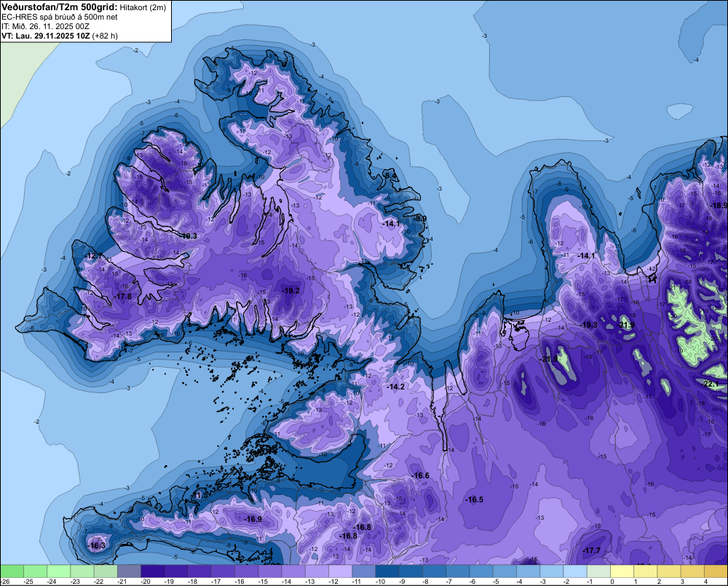Click the -14.2 temperature value
This screenshot has height=586, width=728.
(x=396, y=387)
